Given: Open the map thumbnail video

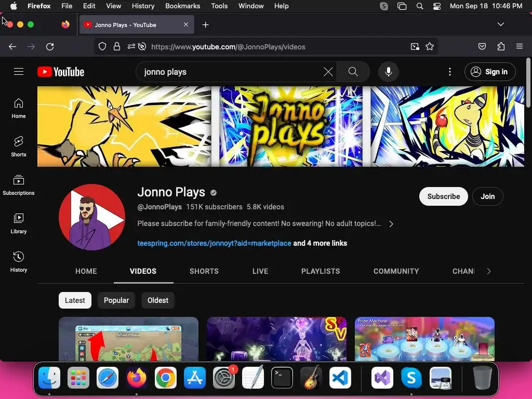Looking at the screenshot, I should coord(129,339).
